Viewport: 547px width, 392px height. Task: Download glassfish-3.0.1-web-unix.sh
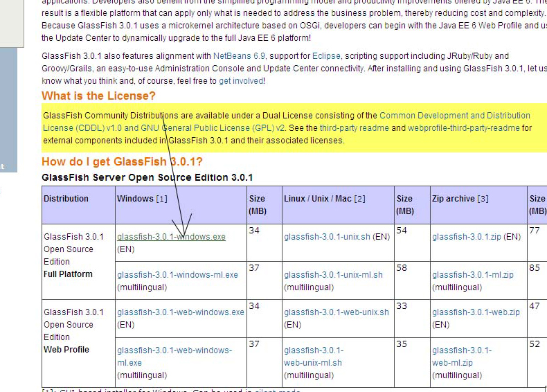click(x=337, y=312)
